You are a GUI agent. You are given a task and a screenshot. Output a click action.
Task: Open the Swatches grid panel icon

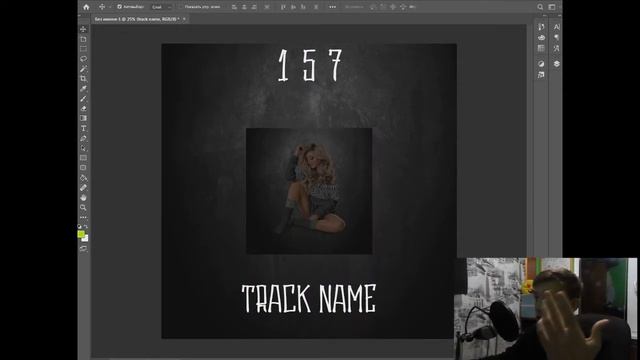[x=541, y=48]
